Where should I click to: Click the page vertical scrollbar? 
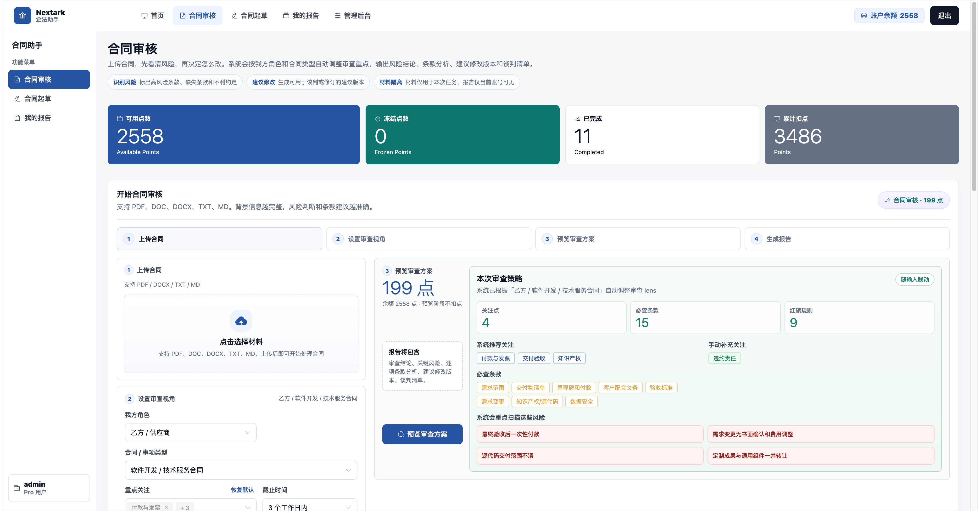pyautogui.click(x=974, y=96)
